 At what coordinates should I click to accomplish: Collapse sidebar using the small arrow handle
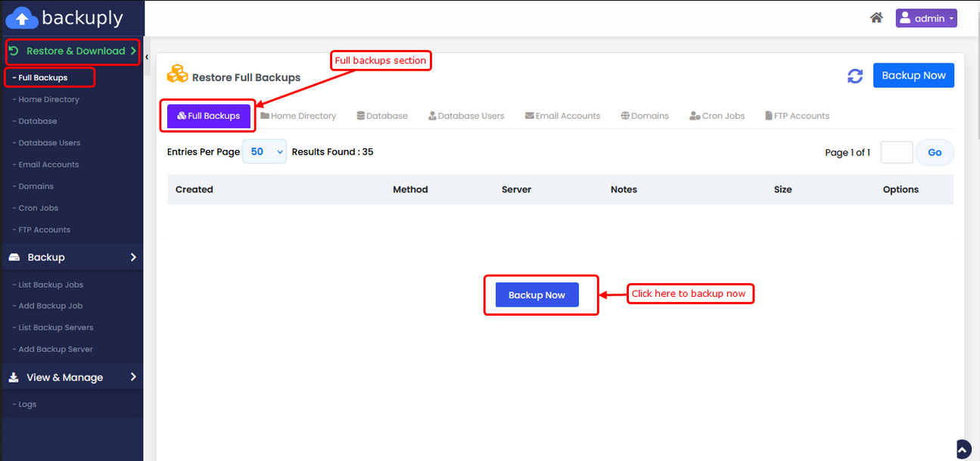(147, 57)
